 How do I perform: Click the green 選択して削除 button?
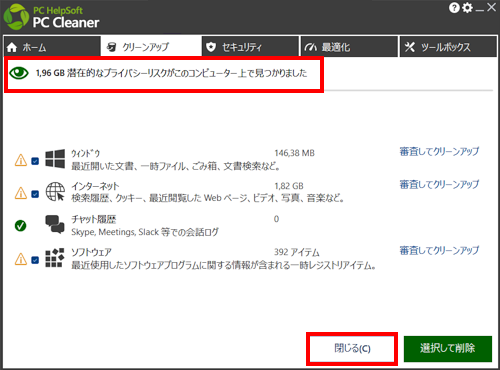(448, 349)
